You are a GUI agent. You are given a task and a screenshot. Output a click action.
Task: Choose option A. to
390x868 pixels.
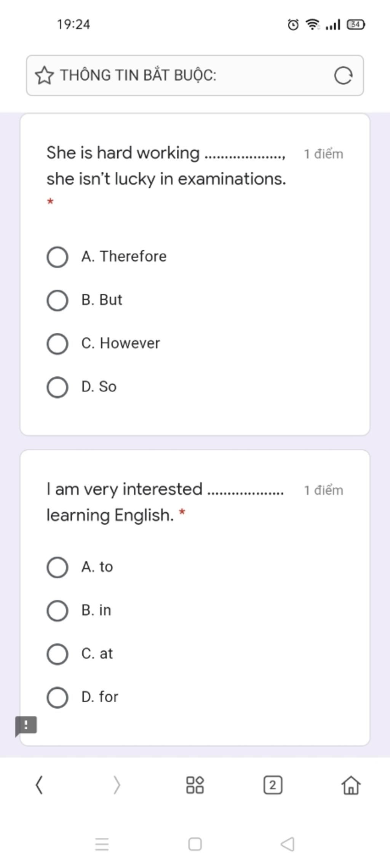pos(80,567)
